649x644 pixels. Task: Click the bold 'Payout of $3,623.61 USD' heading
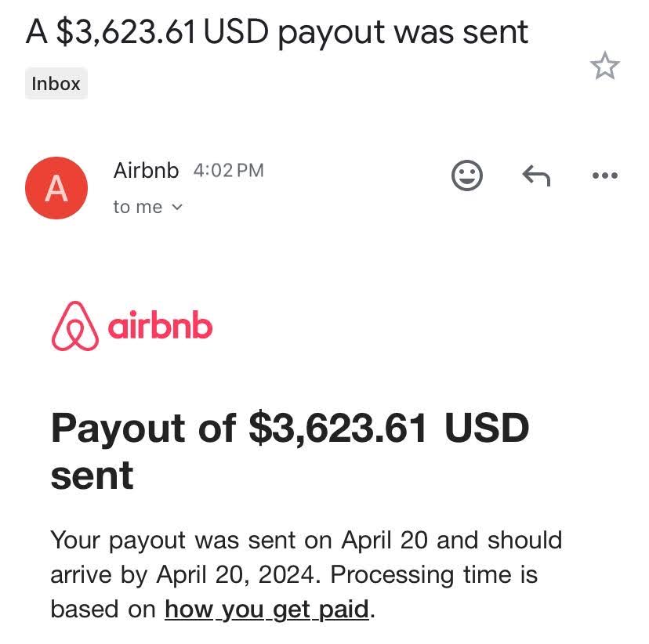[x=290, y=428]
